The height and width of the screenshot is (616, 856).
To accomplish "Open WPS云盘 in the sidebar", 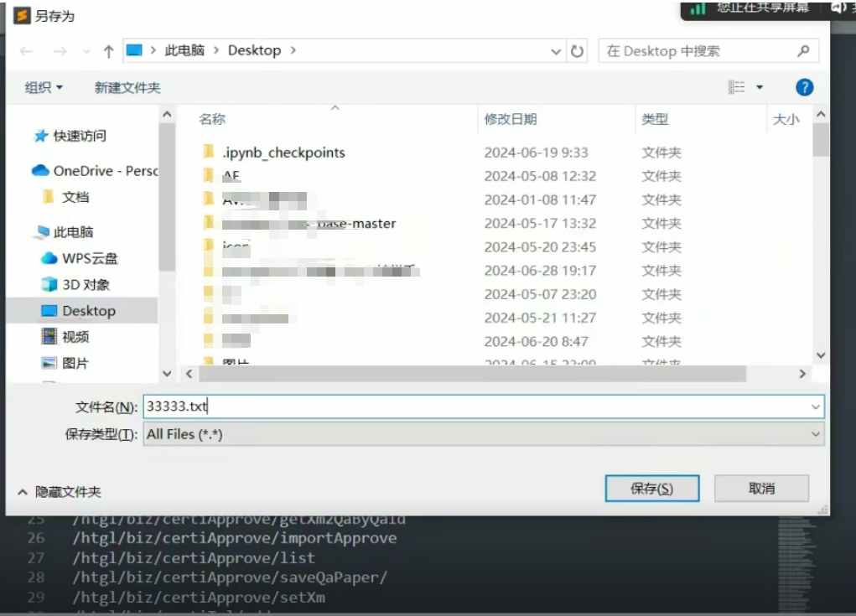I will tap(90, 258).
